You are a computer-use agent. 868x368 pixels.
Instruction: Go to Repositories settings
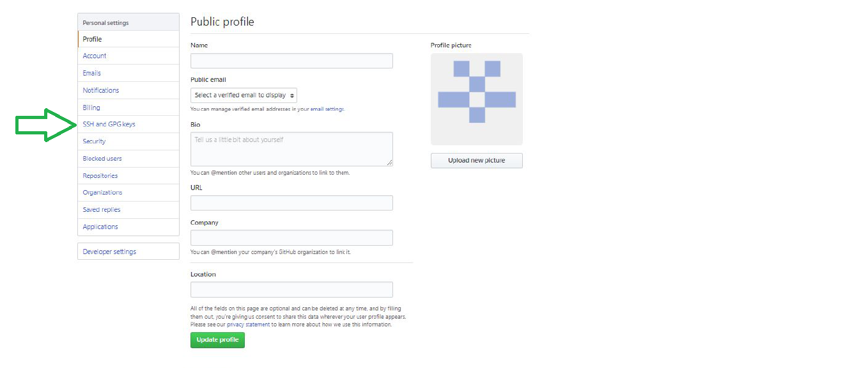100,176
